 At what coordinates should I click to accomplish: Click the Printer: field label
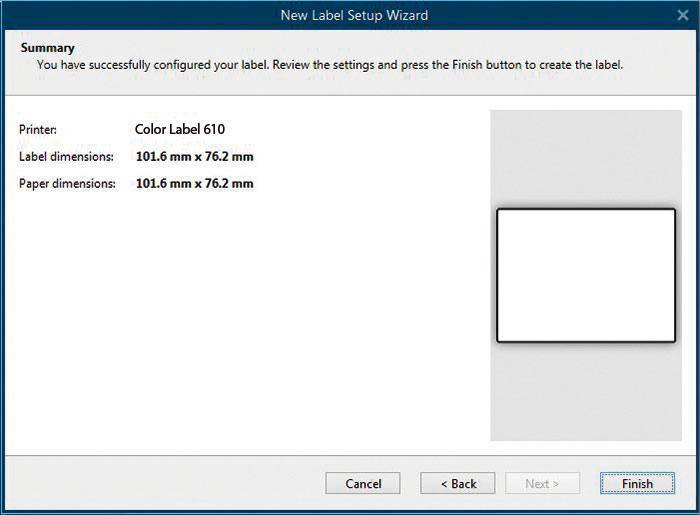coord(38,130)
